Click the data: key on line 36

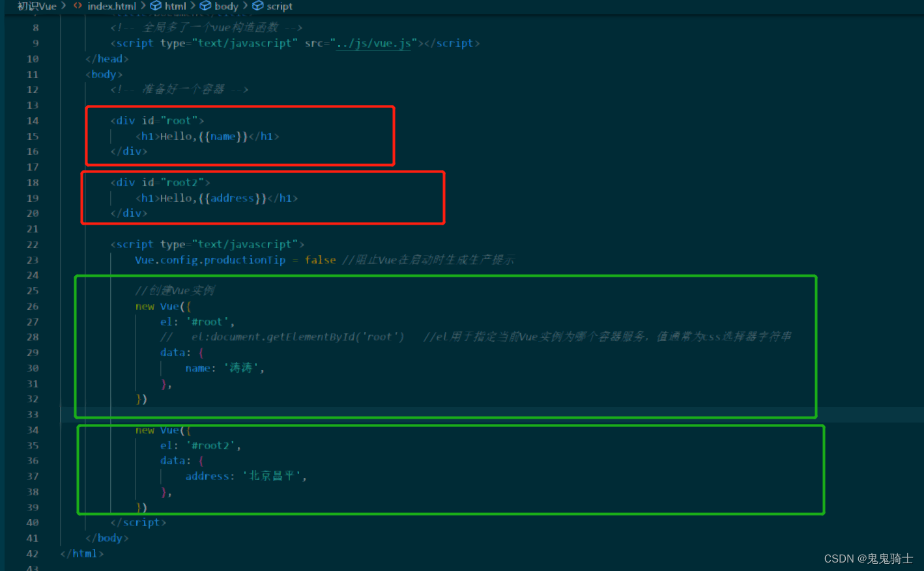[176, 460]
